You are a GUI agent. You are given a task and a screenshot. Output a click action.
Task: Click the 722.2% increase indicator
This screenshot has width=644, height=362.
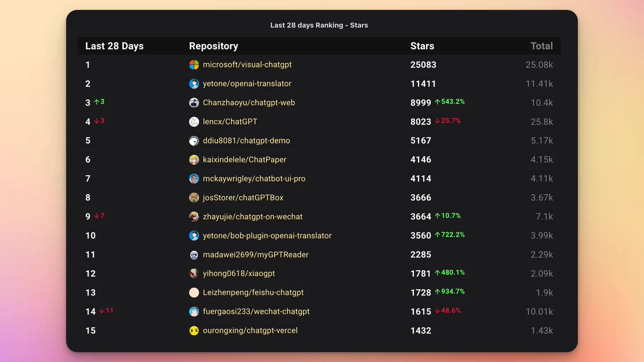click(x=450, y=235)
